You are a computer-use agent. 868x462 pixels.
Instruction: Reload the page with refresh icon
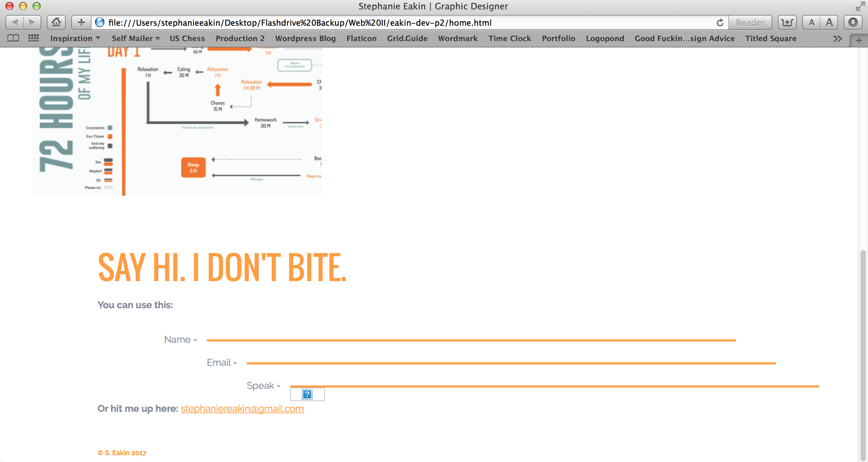click(x=720, y=22)
